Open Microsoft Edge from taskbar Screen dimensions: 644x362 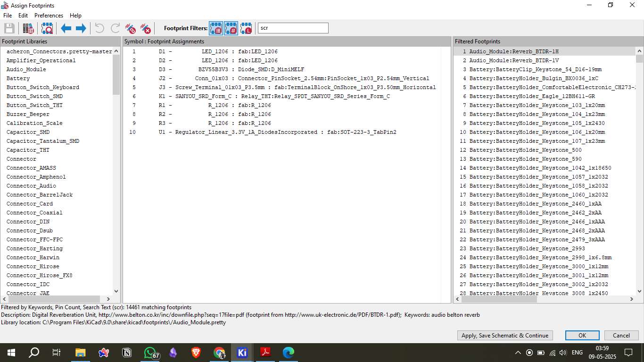click(x=289, y=353)
